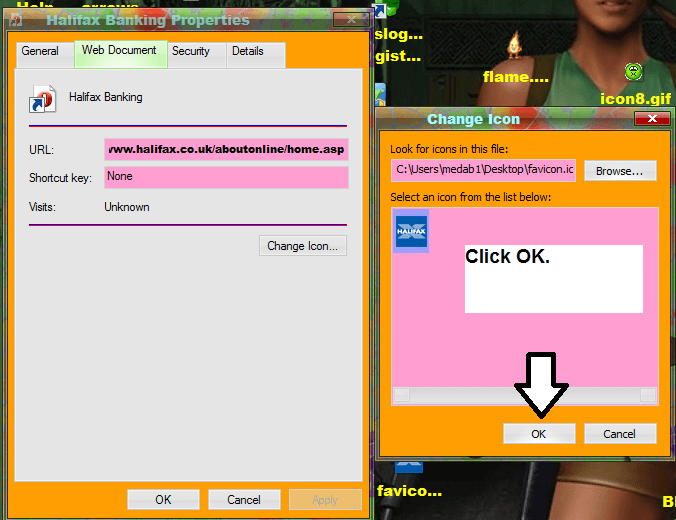Click the Properties window title bar icon
This screenshot has width=676, height=520.
[14, 20]
